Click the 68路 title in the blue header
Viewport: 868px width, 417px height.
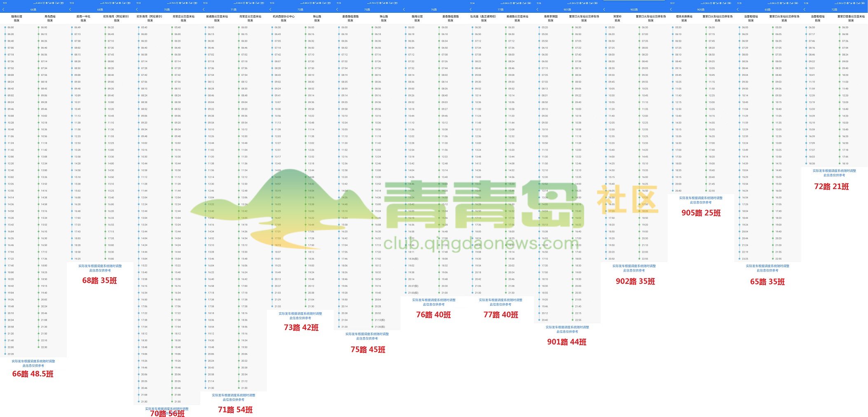pyautogui.click(x=100, y=9)
